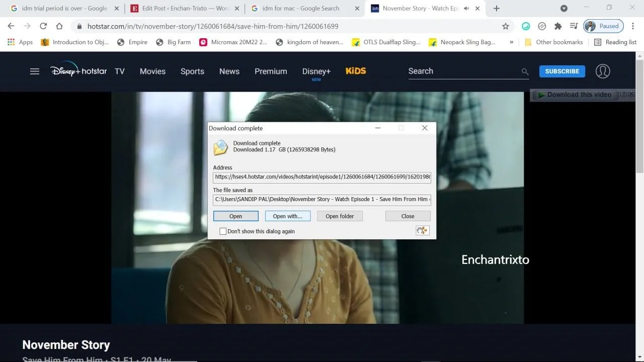The width and height of the screenshot is (644, 362).
Task: Open help on the IDM download panel
Action: [x=623, y=94]
